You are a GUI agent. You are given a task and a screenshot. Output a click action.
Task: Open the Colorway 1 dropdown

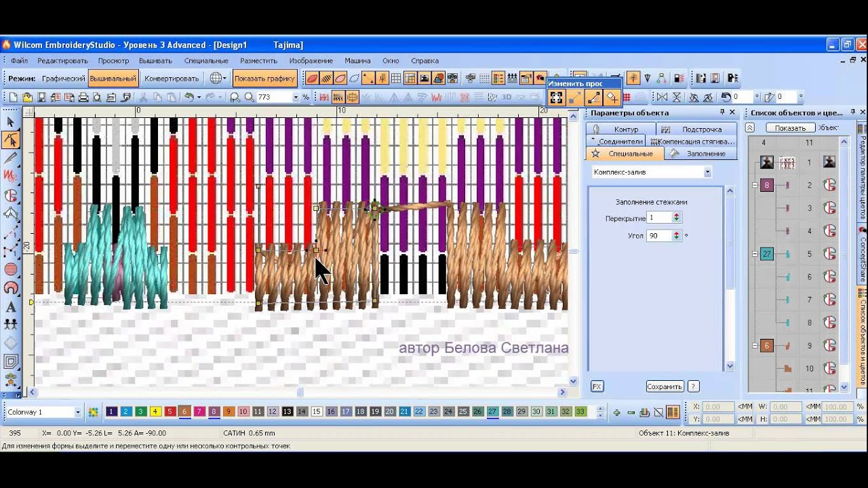(x=78, y=412)
